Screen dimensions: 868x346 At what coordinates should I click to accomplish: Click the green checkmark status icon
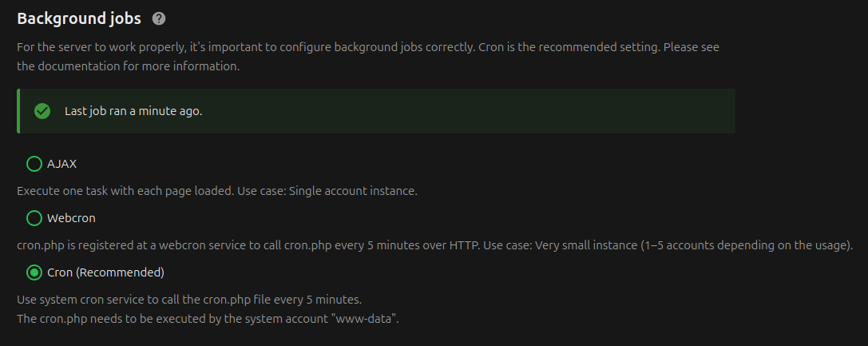coord(42,111)
